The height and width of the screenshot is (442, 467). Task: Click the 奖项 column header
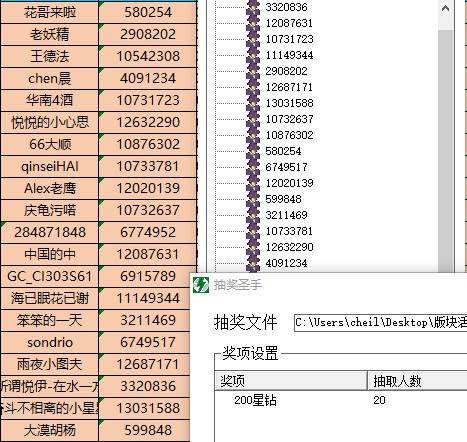291,381
